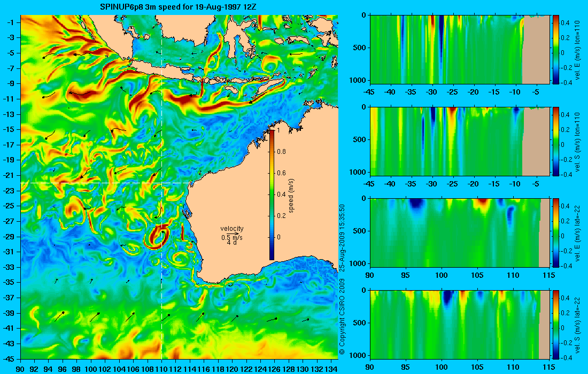Click the "vel. E (m/s) lon=110" axis label
This screenshot has height=374, width=588.
click(577, 50)
